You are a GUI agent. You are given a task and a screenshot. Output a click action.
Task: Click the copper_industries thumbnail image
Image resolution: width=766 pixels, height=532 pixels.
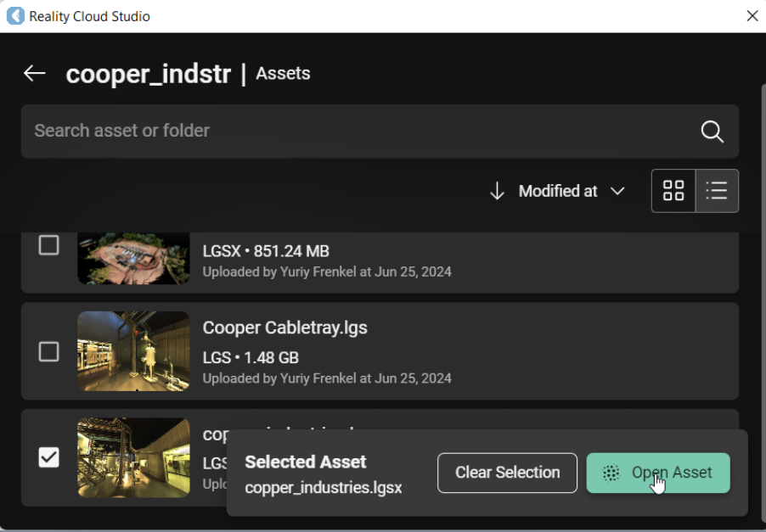[x=133, y=457]
